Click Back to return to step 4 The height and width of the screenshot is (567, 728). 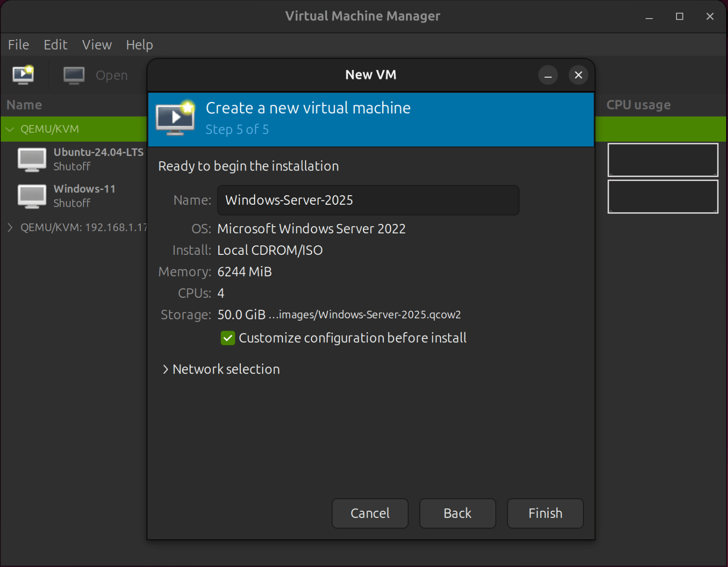[x=457, y=513]
